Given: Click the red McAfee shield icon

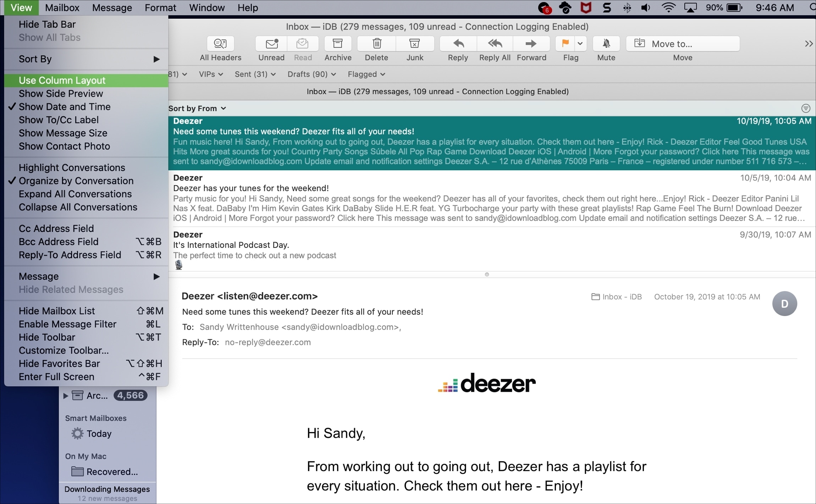Looking at the screenshot, I should [586, 7].
